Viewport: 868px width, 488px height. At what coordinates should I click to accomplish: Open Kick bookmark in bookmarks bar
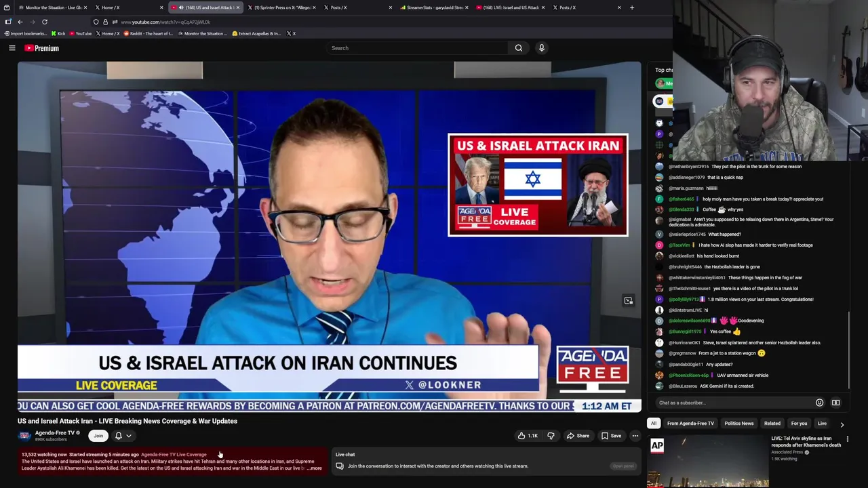pyautogui.click(x=58, y=33)
